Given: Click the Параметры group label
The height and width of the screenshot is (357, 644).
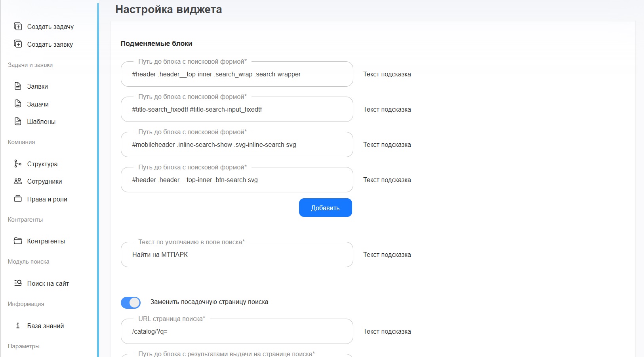Looking at the screenshot, I should coord(24,346).
